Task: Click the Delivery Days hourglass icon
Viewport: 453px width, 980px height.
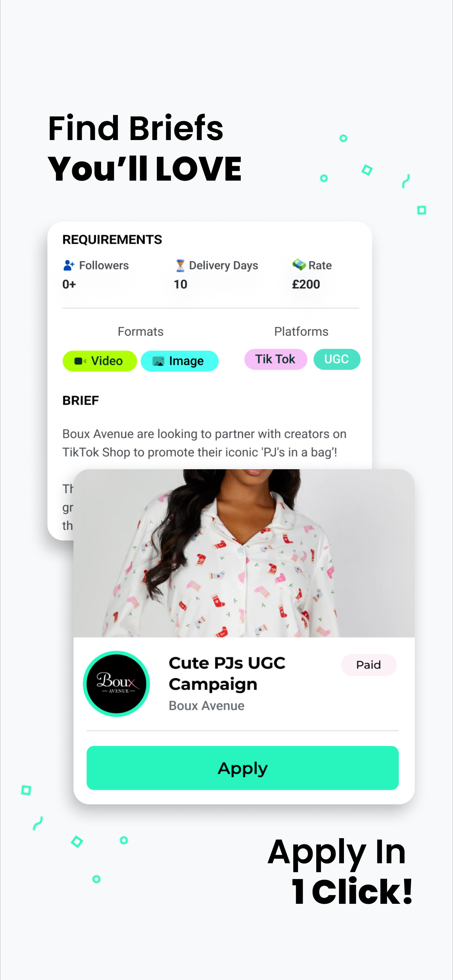Action: pos(180,265)
